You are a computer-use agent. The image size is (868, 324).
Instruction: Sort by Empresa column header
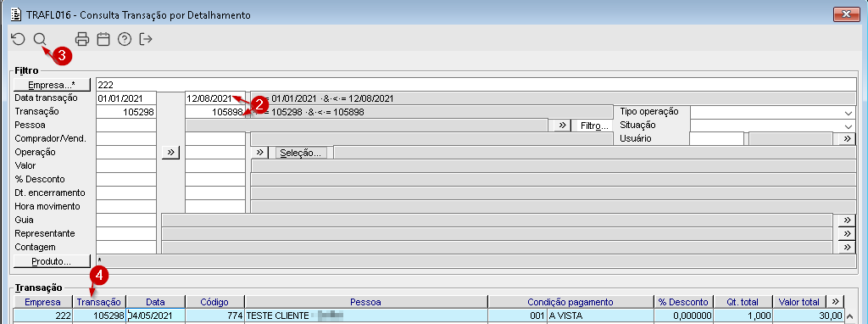pos(42,302)
